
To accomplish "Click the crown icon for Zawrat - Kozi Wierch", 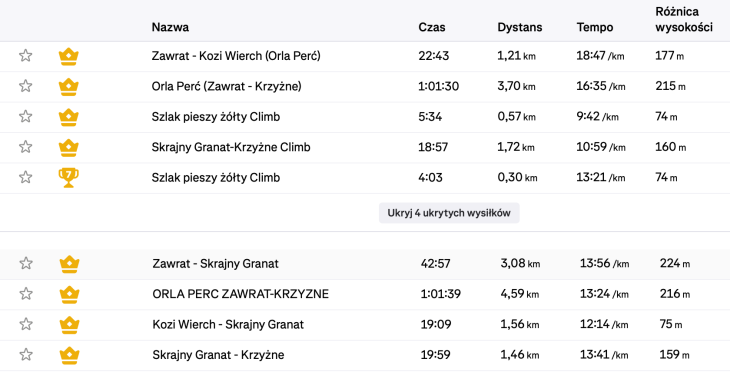I will click(x=68, y=56).
